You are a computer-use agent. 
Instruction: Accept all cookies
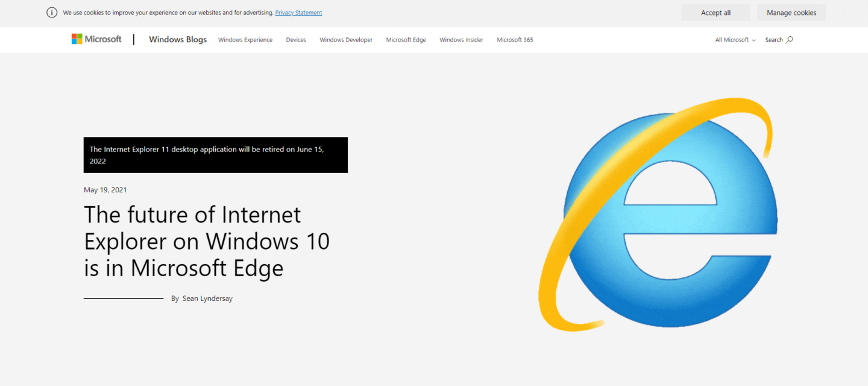click(715, 13)
